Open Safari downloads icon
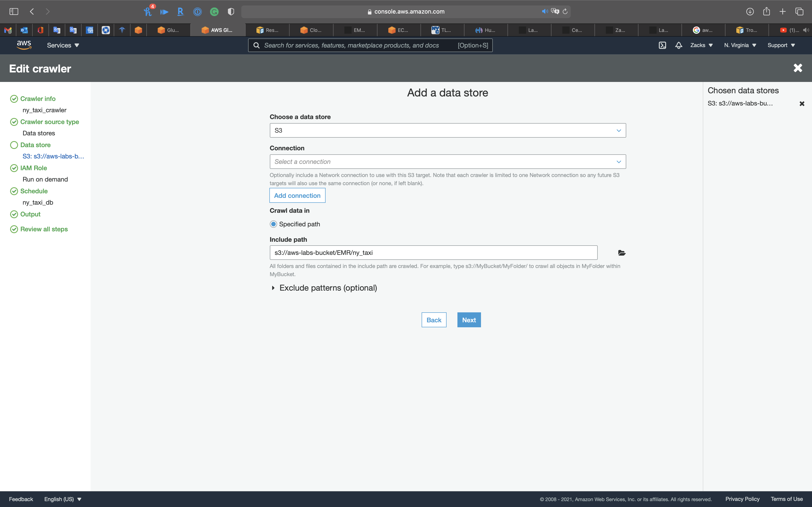 click(750, 12)
